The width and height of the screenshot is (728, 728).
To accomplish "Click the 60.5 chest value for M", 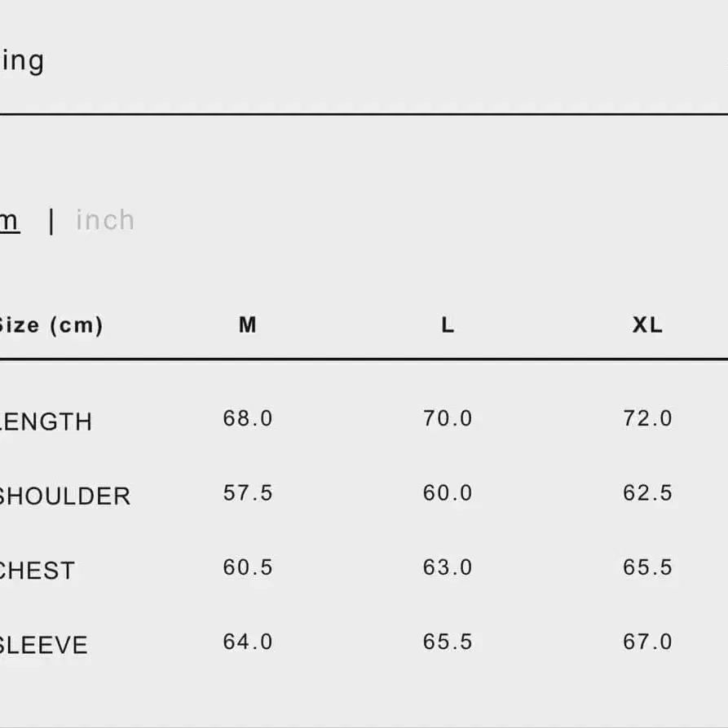I will pyautogui.click(x=248, y=567).
